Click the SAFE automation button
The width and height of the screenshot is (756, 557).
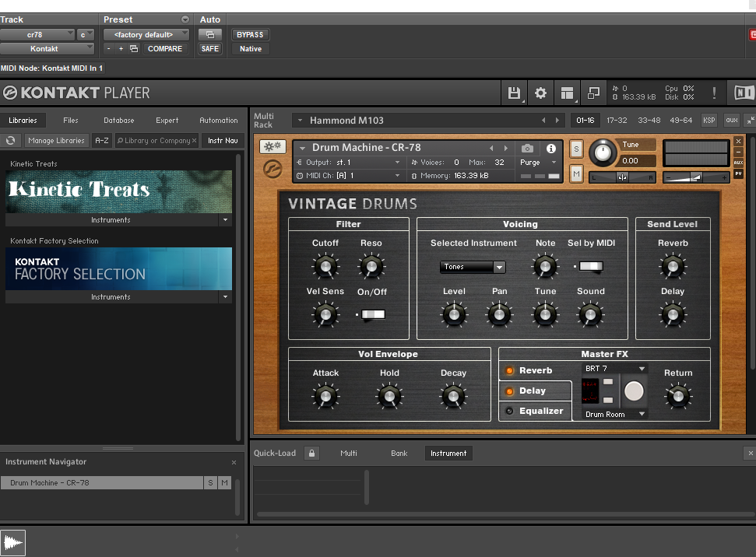click(210, 49)
